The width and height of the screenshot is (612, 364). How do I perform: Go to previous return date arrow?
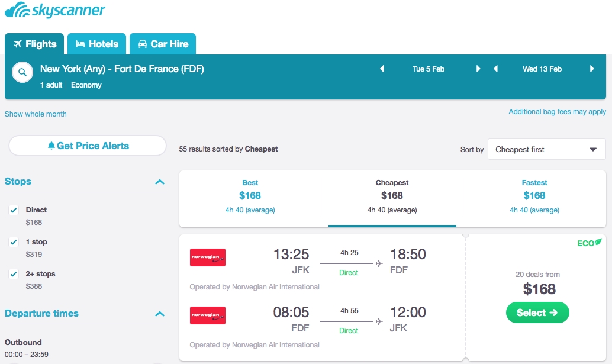coord(496,69)
